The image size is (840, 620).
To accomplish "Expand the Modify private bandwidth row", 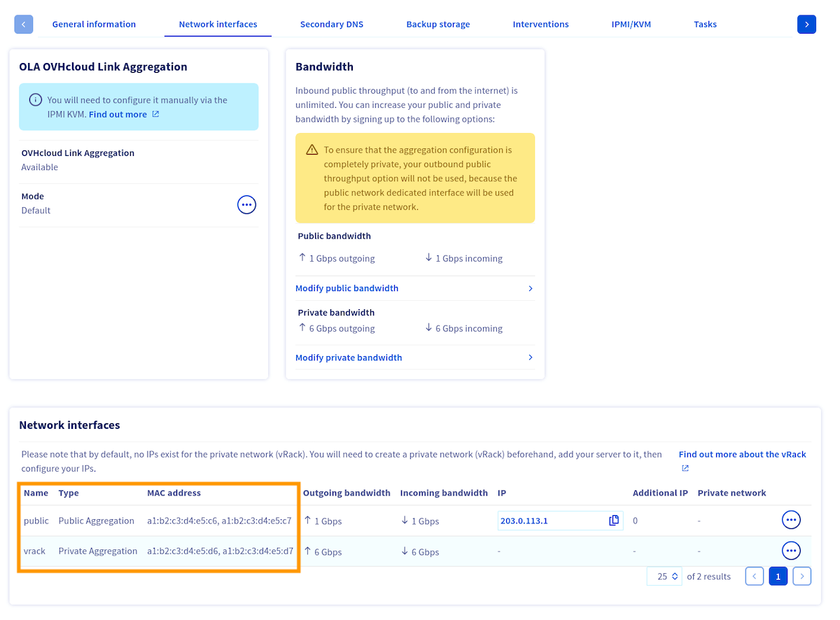I will tap(349, 357).
